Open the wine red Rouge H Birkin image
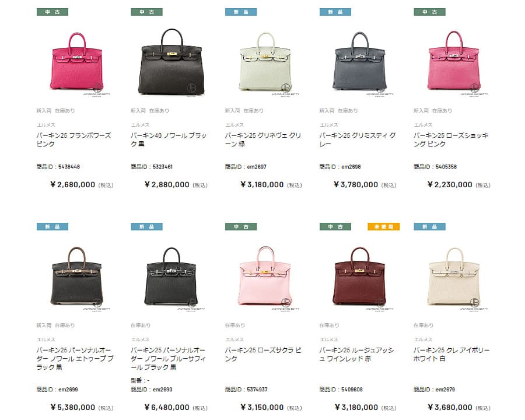525x420 pixels. point(359,276)
